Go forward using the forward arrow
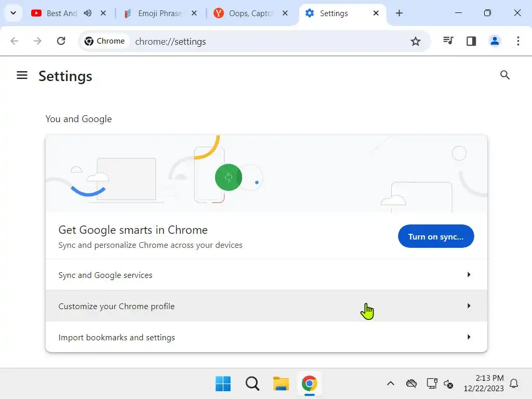 pos(37,41)
